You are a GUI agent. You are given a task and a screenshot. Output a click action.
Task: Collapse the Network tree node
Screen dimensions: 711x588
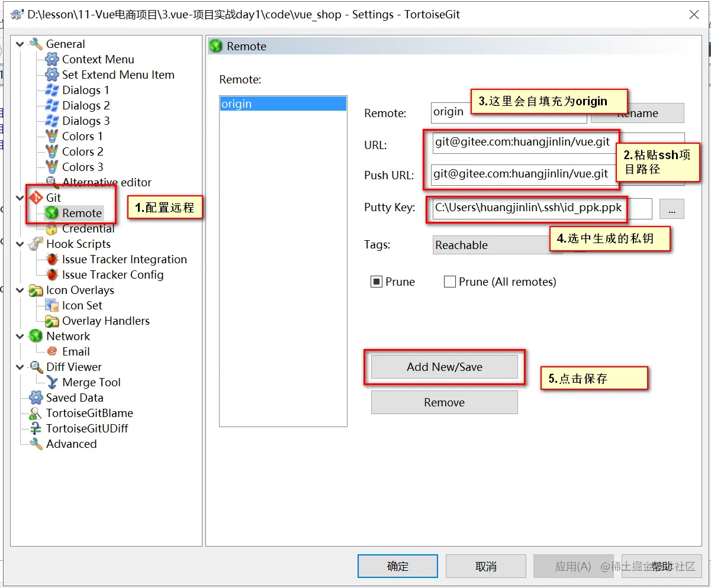(20, 336)
